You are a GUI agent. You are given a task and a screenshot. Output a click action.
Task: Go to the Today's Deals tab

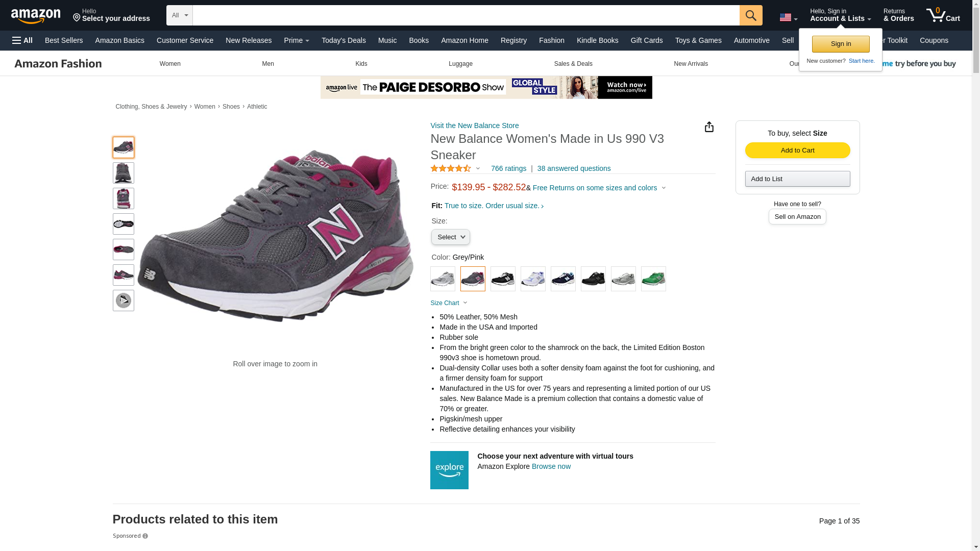click(344, 40)
